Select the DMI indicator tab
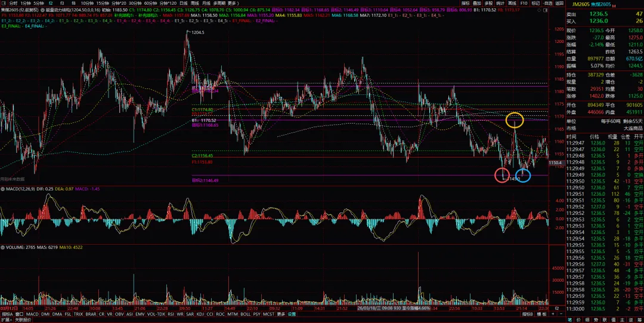Image resolution: width=644 pixels, height=323 pixels. click(x=45, y=314)
